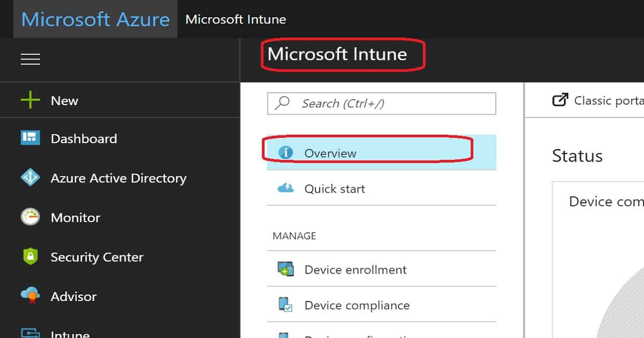The image size is (644, 338).
Task: Open the Device enrollment icon
Action: (286, 269)
